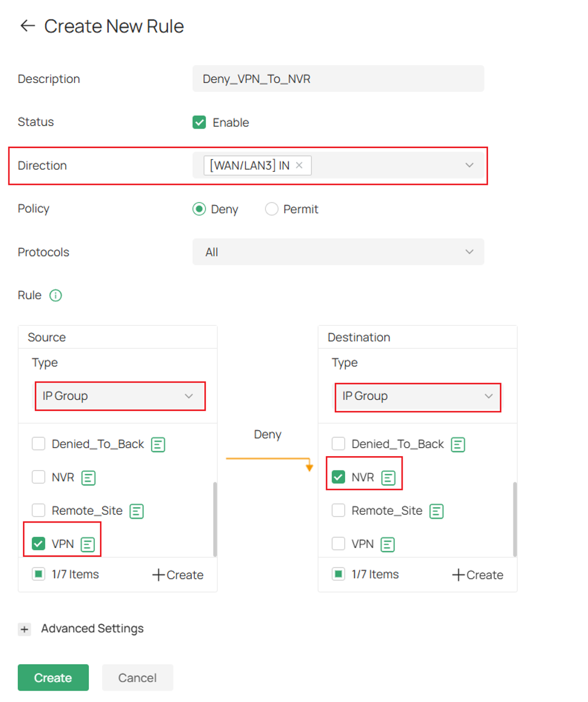This screenshot has height=702, width=588.
Task: Check VPN in the Destination list
Action: click(338, 543)
